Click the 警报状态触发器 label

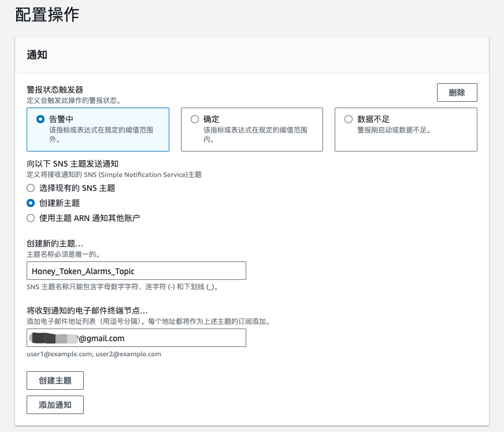(x=55, y=90)
